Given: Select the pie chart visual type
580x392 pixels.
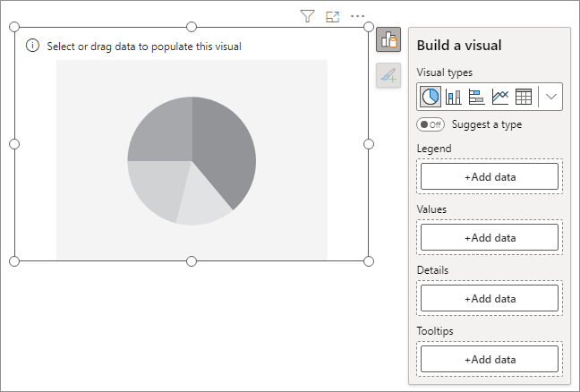Looking at the screenshot, I should point(431,97).
